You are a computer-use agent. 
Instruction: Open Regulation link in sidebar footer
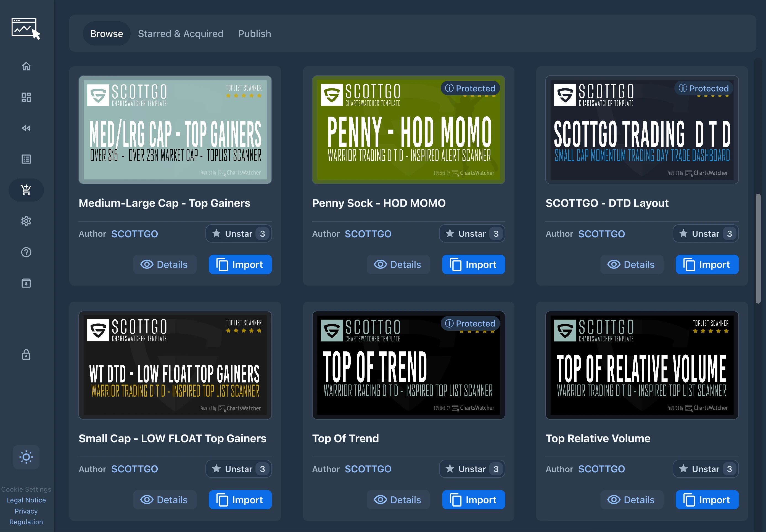(26, 522)
